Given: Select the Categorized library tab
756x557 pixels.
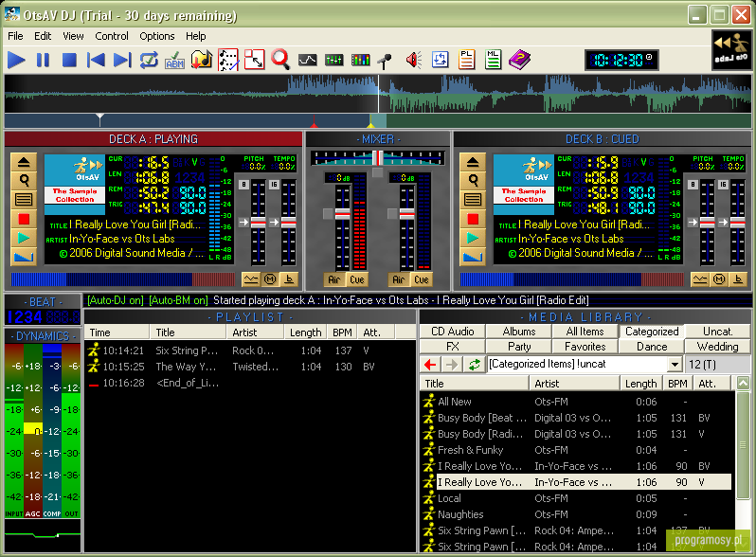Looking at the screenshot, I should 652,332.
